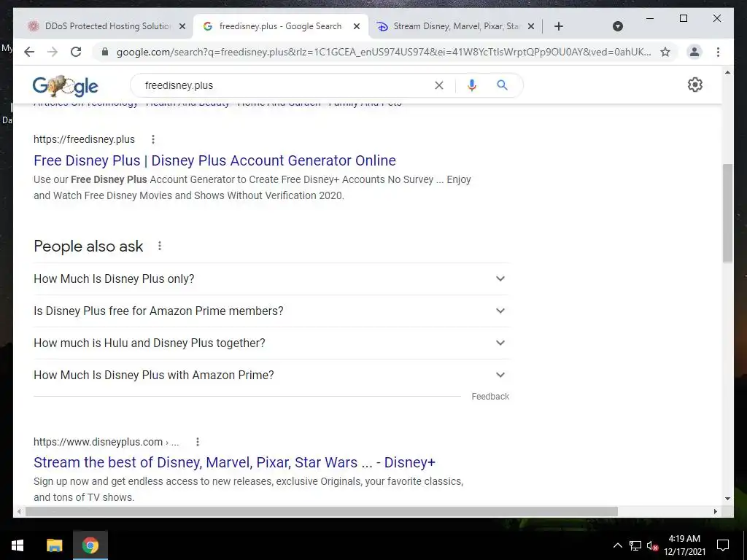Show hidden system tray icons
The image size is (747, 560).
[617, 545]
